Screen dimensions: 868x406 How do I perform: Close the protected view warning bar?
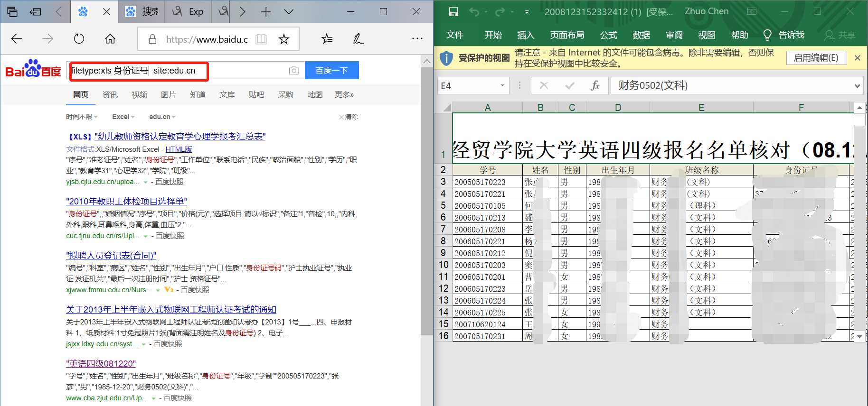858,58
